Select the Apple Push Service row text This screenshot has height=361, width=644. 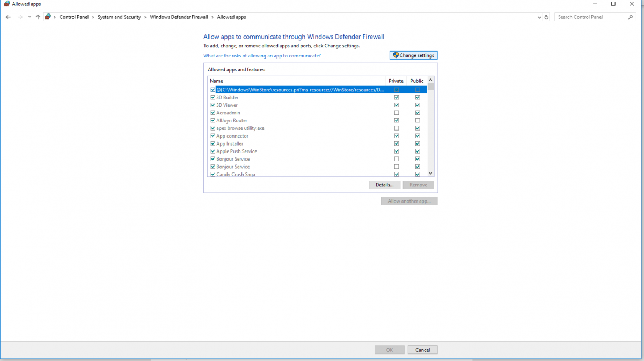237,151
